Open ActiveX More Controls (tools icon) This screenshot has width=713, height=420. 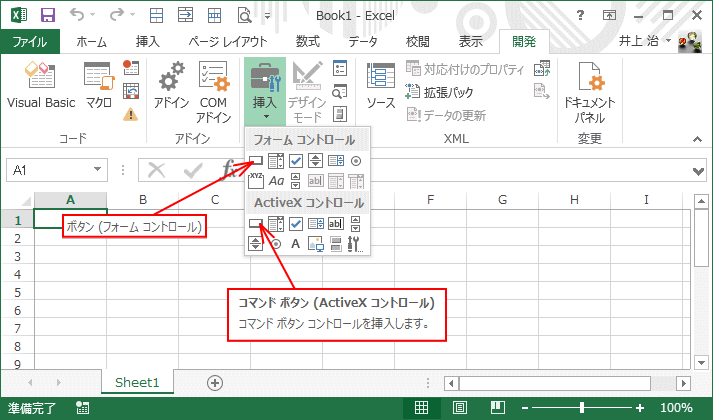355,244
